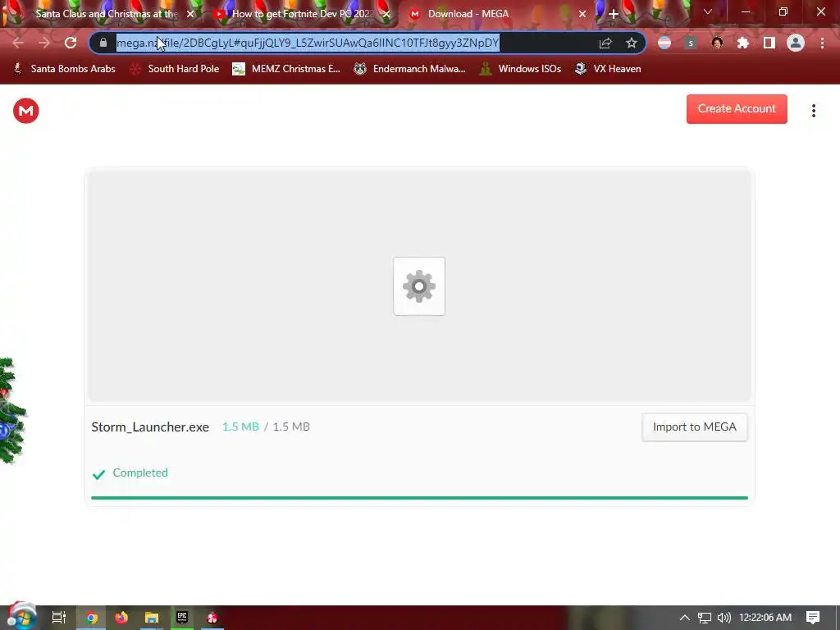
Task: Click the striped flag extension icon
Action: pyautogui.click(x=664, y=43)
